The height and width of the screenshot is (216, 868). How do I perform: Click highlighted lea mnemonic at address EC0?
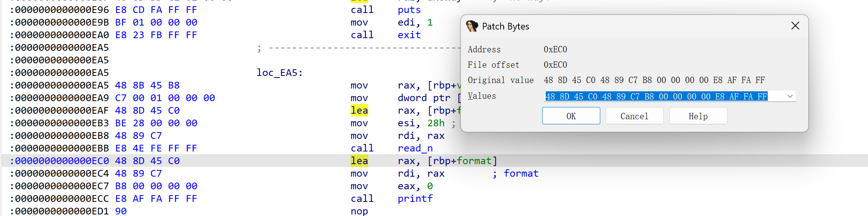pos(359,161)
